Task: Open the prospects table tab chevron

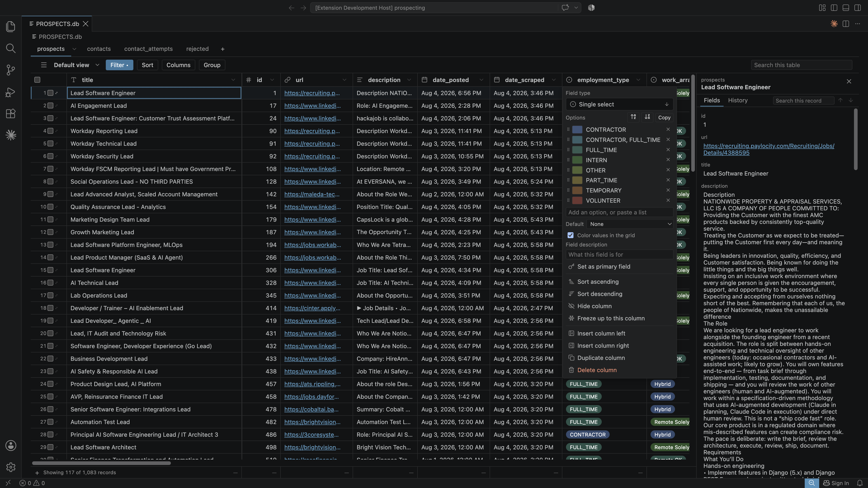Action: [x=74, y=49]
